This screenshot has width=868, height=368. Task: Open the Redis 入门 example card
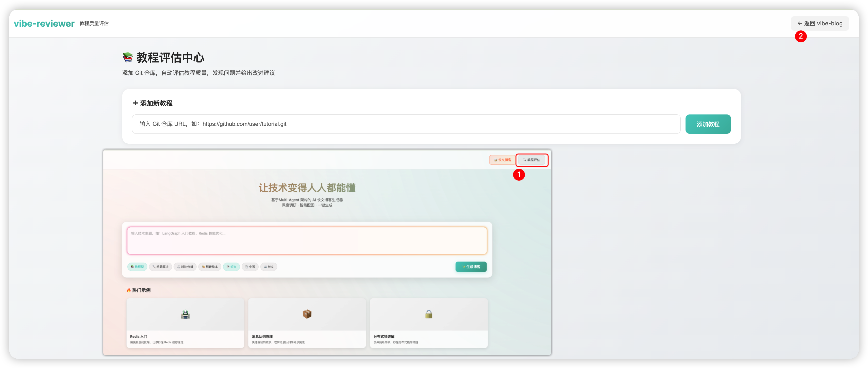[x=185, y=323]
